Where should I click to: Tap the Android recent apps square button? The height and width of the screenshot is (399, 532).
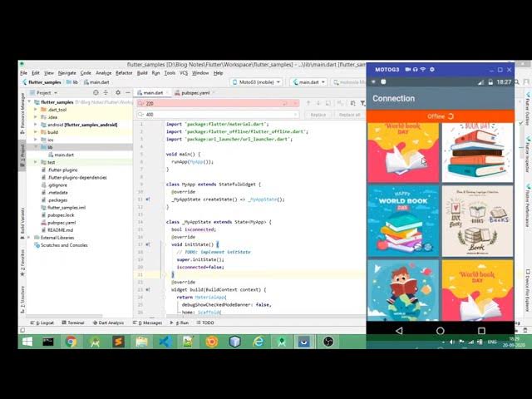pyautogui.click(x=481, y=330)
